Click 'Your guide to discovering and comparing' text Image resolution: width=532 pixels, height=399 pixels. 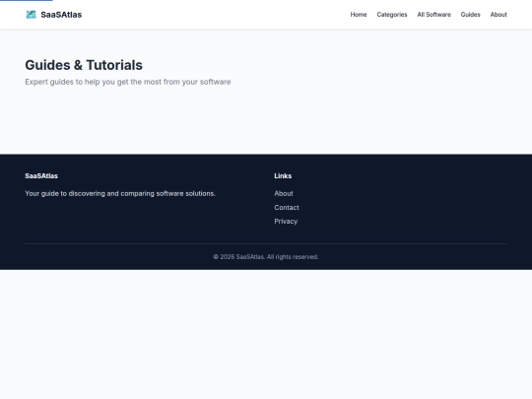tap(120, 193)
